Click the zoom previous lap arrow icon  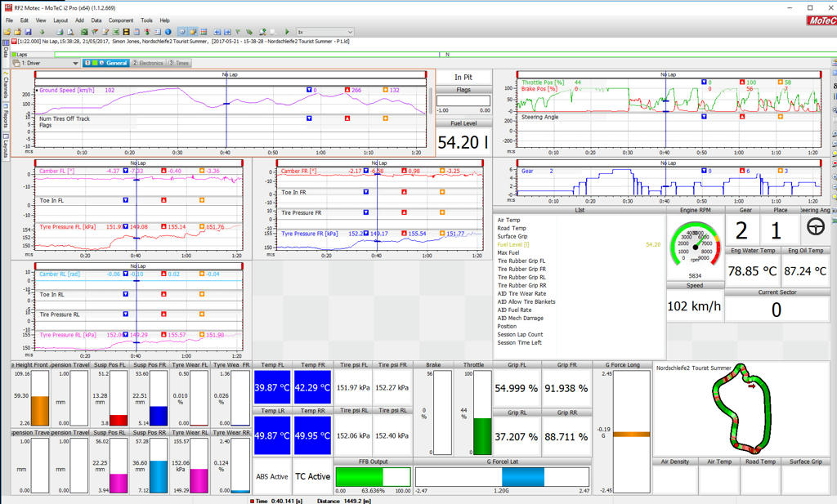coord(217,32)
